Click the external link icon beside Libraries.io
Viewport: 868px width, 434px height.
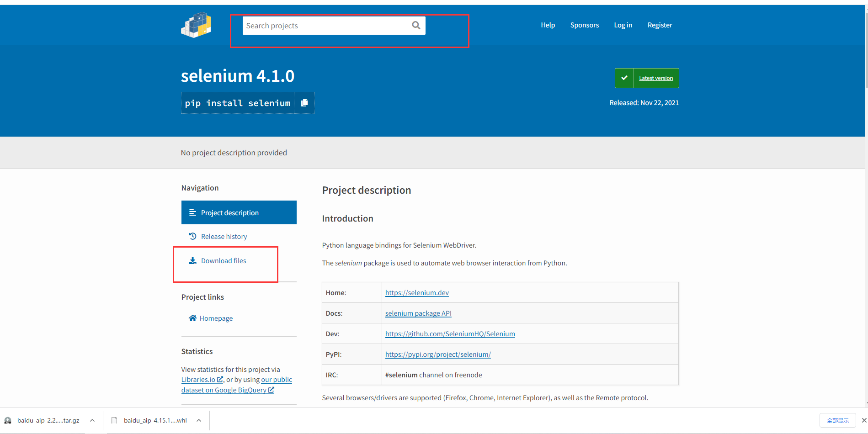[x=220, y=379]
